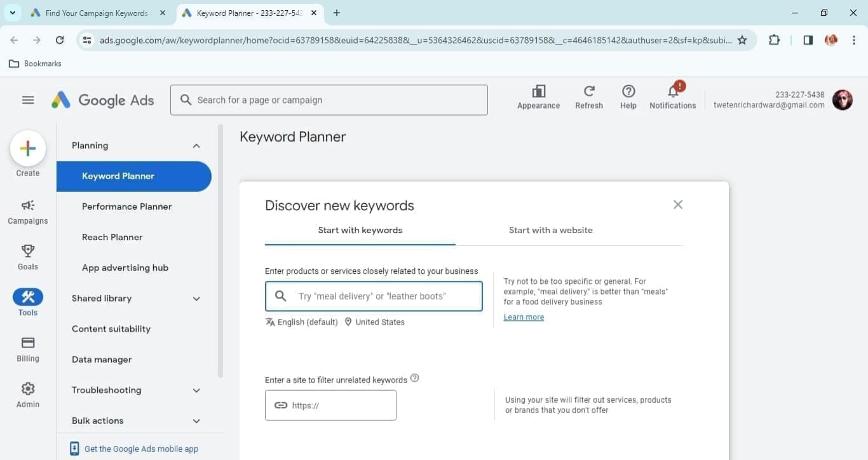
Task: Click the help icon beside site filter label
Action: click(415, 378)
